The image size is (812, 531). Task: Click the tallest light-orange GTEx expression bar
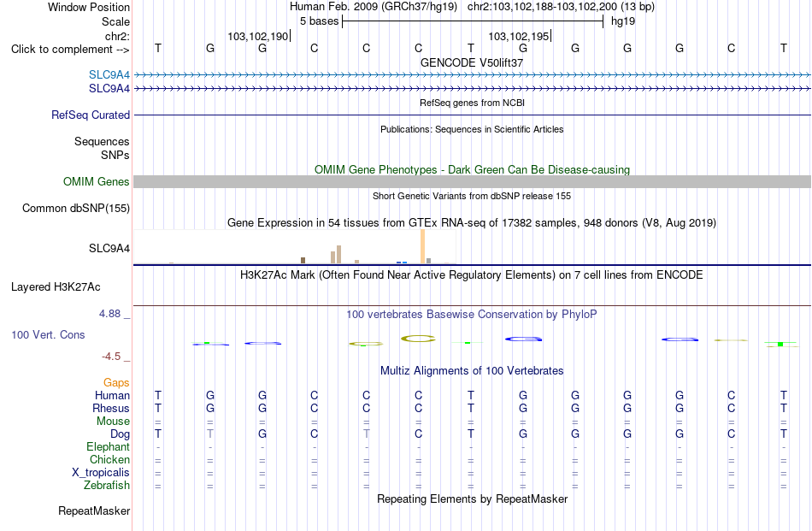(422, 246)
